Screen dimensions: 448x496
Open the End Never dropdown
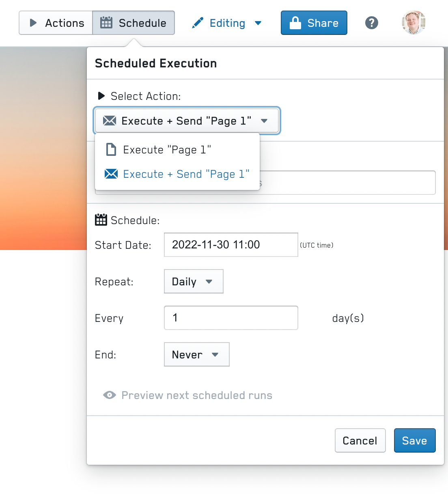(x=197, y=354)
